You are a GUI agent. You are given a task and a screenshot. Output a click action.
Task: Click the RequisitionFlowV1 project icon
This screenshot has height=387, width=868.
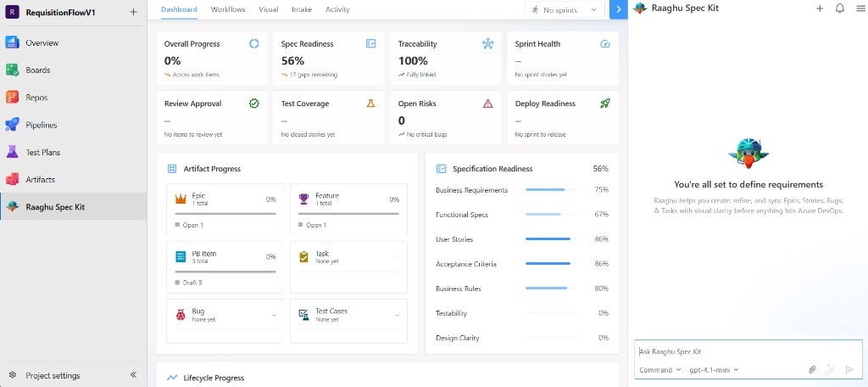(12, 12)
